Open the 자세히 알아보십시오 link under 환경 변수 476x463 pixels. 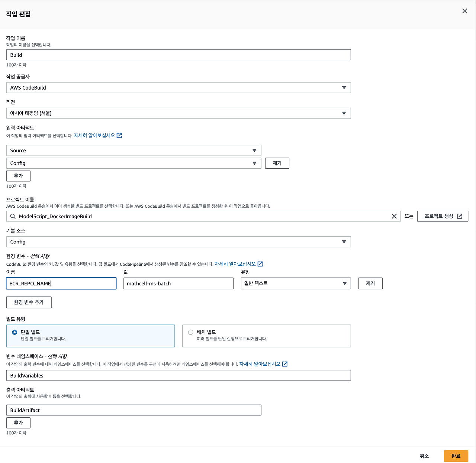(235, 264)
